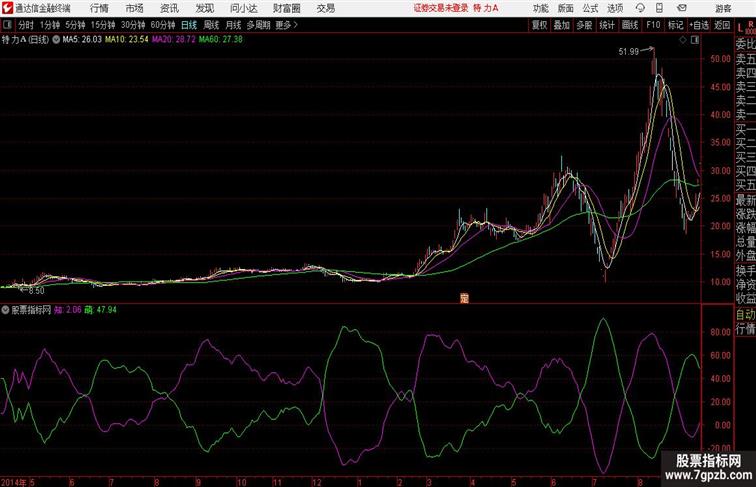Click the 换手 row in quote panel

(x=745, y=271)
